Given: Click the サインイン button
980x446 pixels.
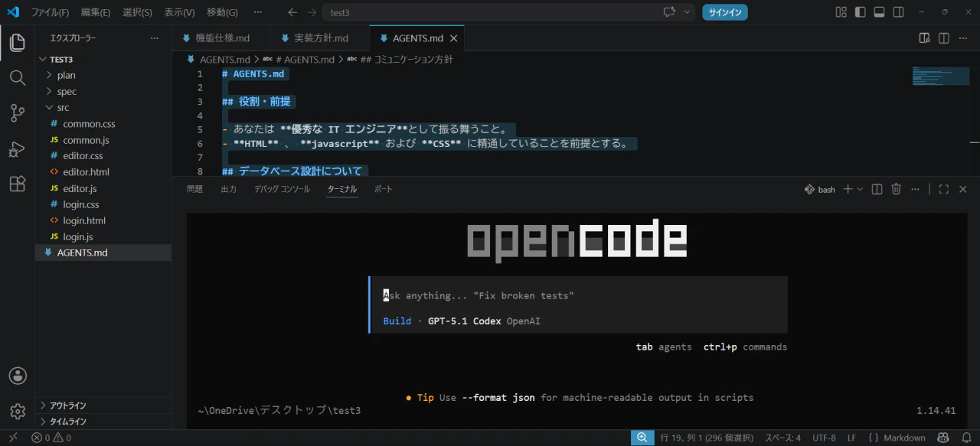Looking at the screenshot, I should pos(725,12).
